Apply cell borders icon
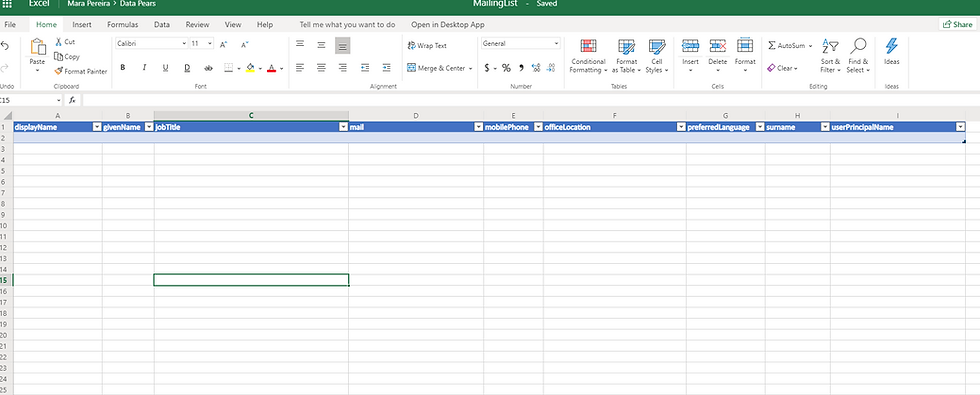The width and height of the screenshot is (980, 395). pyautogui.click(x=229, y=68)
